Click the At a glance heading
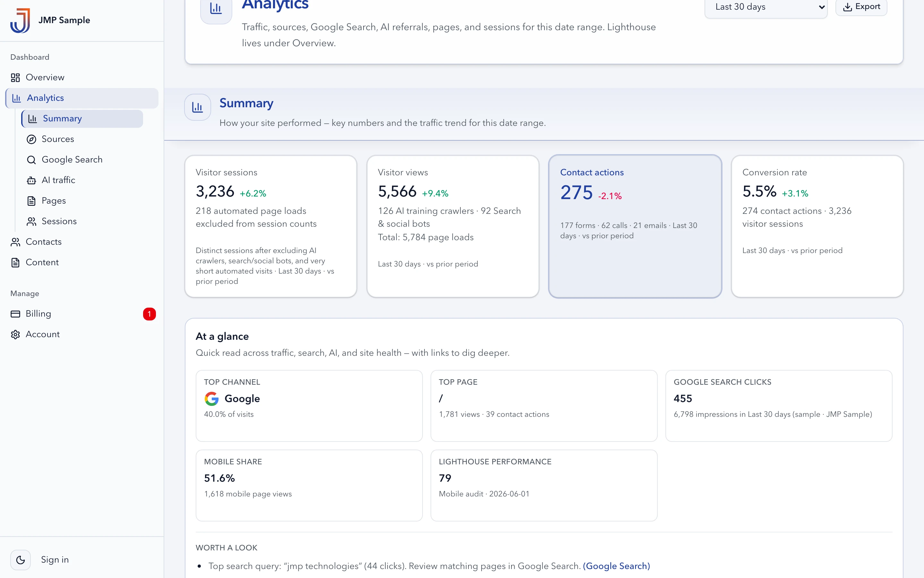The width and height of the screenshot is (924, 578). pyautogui.click(x=222, y=337)
